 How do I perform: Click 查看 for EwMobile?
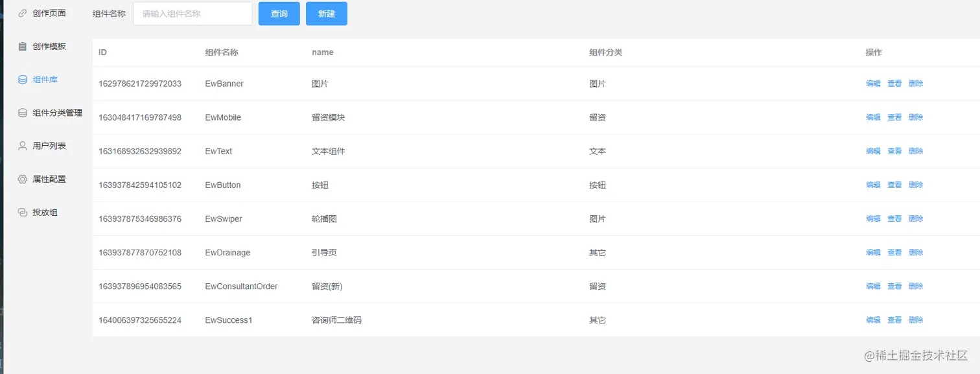pos(894,117)
